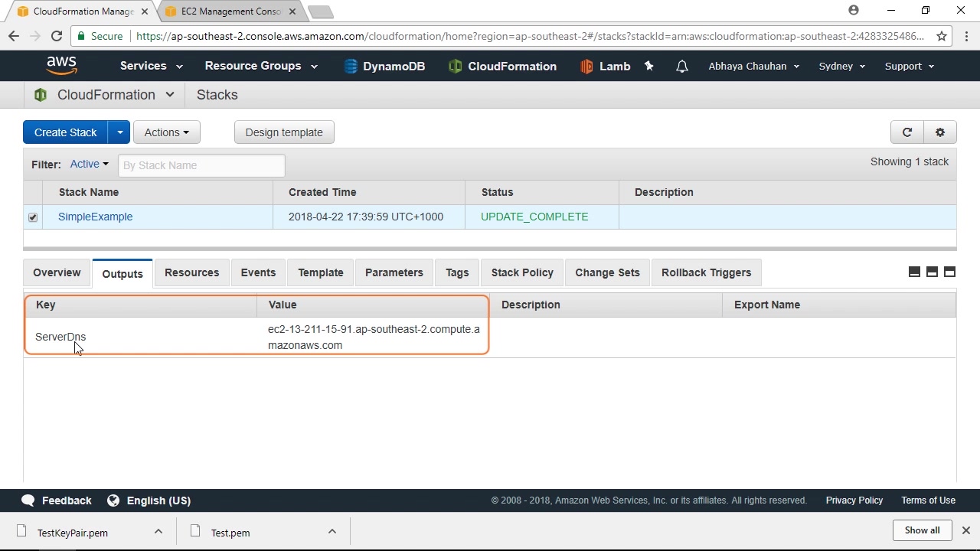Click the secure padlock icon

(x=82, y=36)
